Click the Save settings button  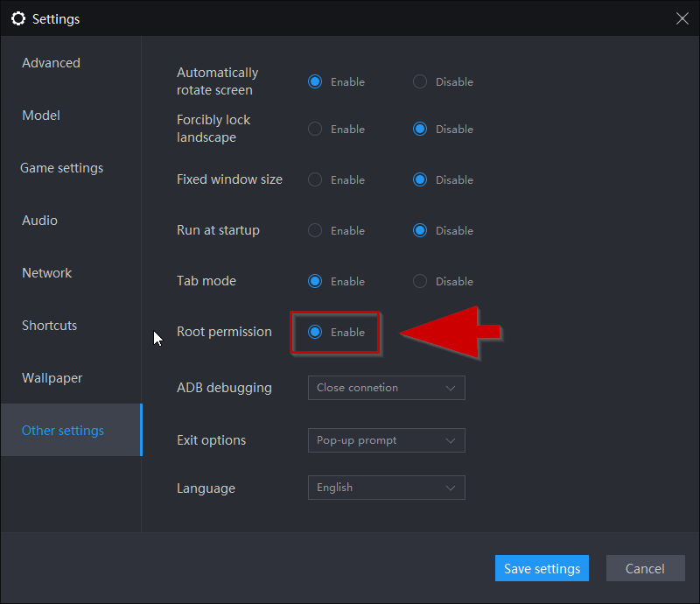pyautogui.click(x=542, y=568)
